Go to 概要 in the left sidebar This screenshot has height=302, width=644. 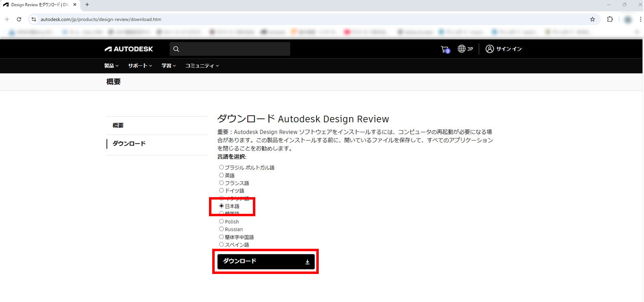coord(118,126)
